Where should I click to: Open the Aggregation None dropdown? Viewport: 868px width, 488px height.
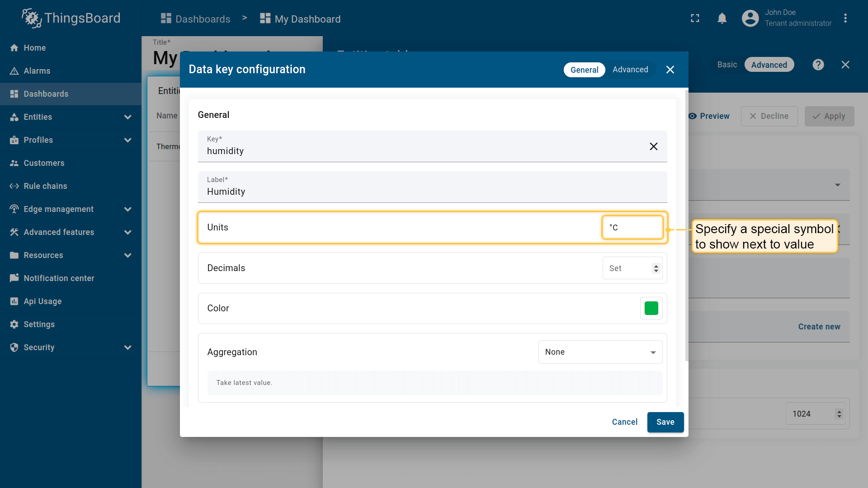click(x=600, y=352)
